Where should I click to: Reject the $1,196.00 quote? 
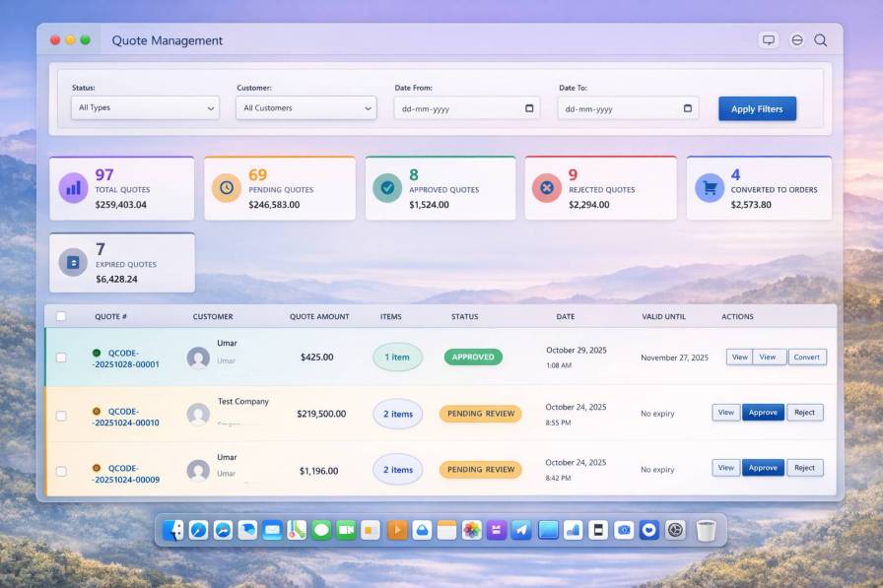(805, 468)
